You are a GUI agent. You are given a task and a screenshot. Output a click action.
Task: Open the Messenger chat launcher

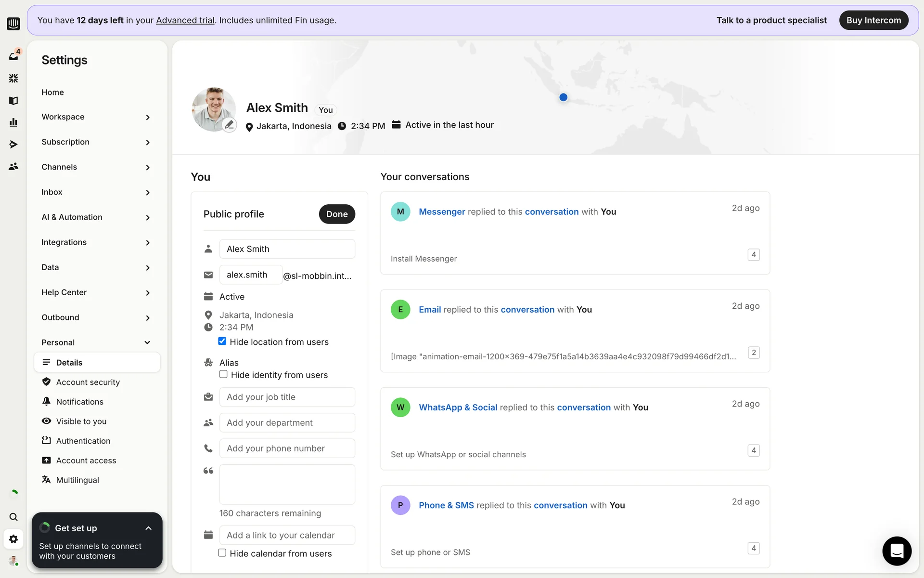(x=897, y=551)
